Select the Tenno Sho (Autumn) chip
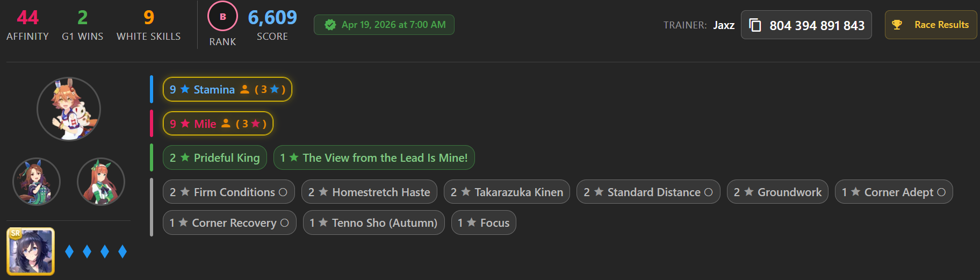Screen dimensions: 980x280 (374, 222)
